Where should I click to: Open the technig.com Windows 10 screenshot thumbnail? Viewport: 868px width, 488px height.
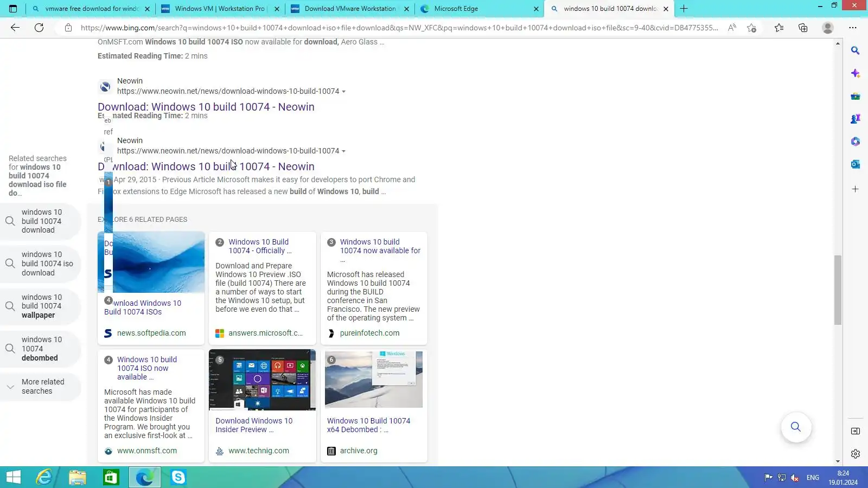262,380
